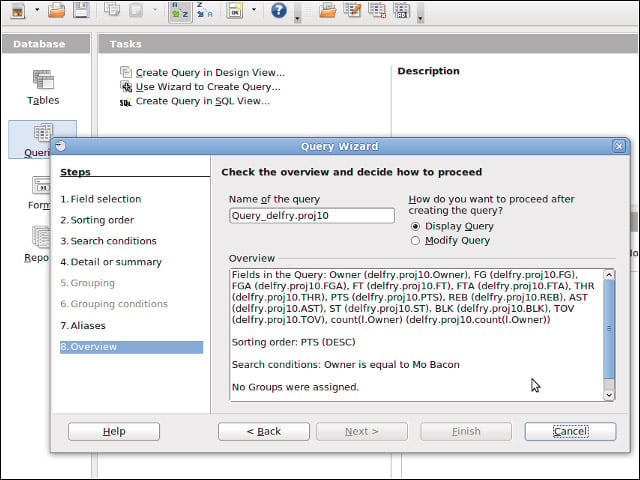The width and height of the screenshot is (640, 480).
Task: Click Create Query in SQL View
Action: pos(202,101)
